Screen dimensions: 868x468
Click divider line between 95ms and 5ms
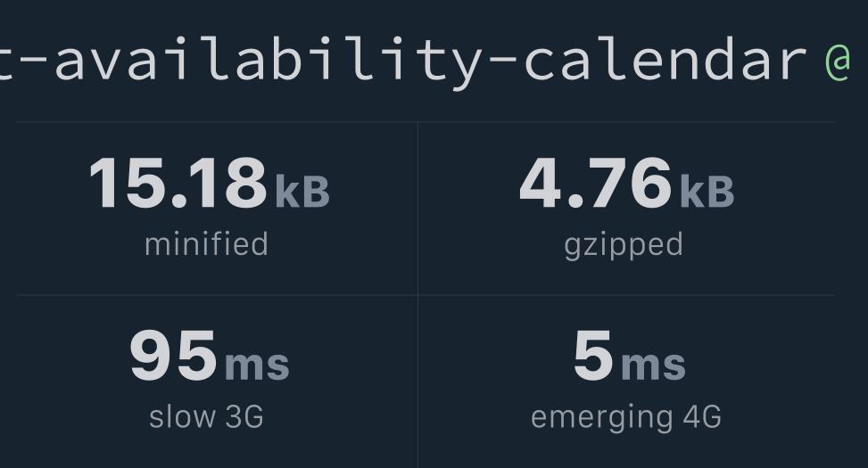pos(418,382)
